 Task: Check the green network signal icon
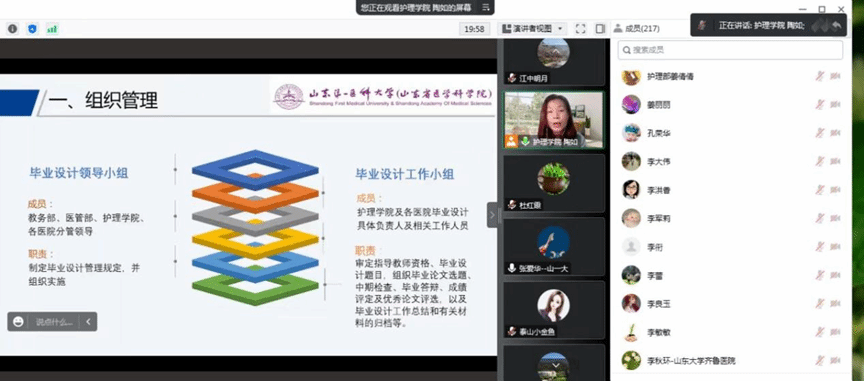point(52,29)
